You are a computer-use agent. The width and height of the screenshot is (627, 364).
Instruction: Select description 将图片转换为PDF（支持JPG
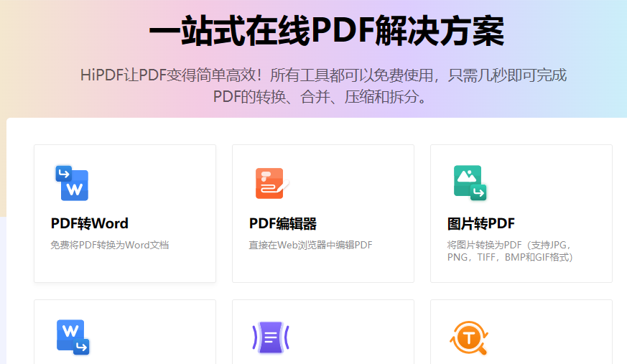(x=508, y=245)
